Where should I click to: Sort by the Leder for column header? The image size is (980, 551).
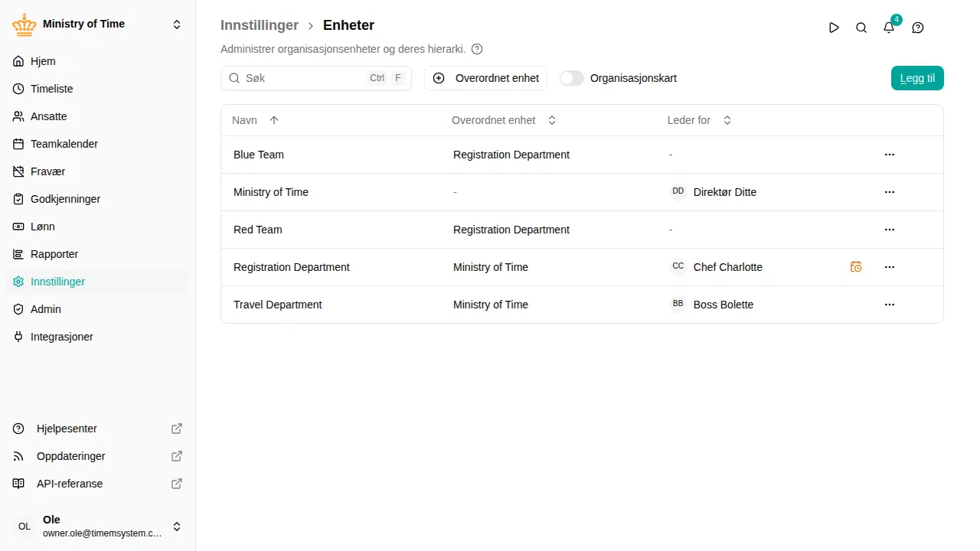click(700, 120)
